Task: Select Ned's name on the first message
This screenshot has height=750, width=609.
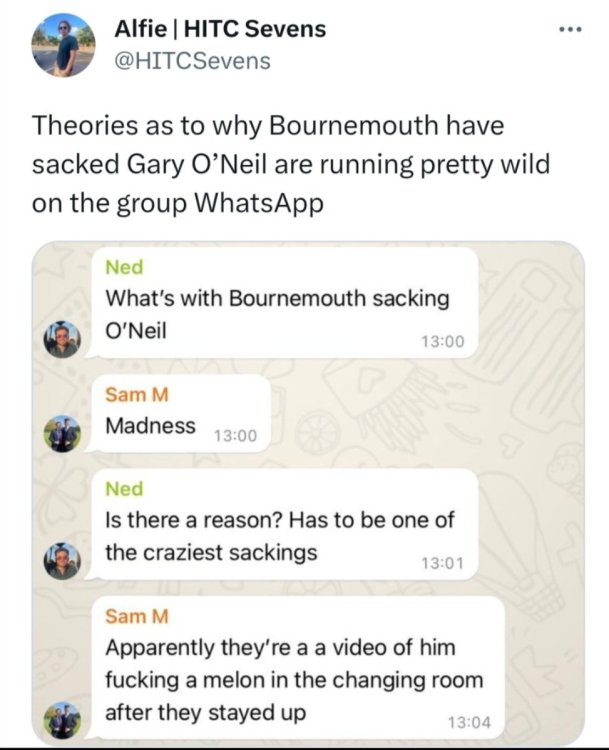Action: [124, 267]
